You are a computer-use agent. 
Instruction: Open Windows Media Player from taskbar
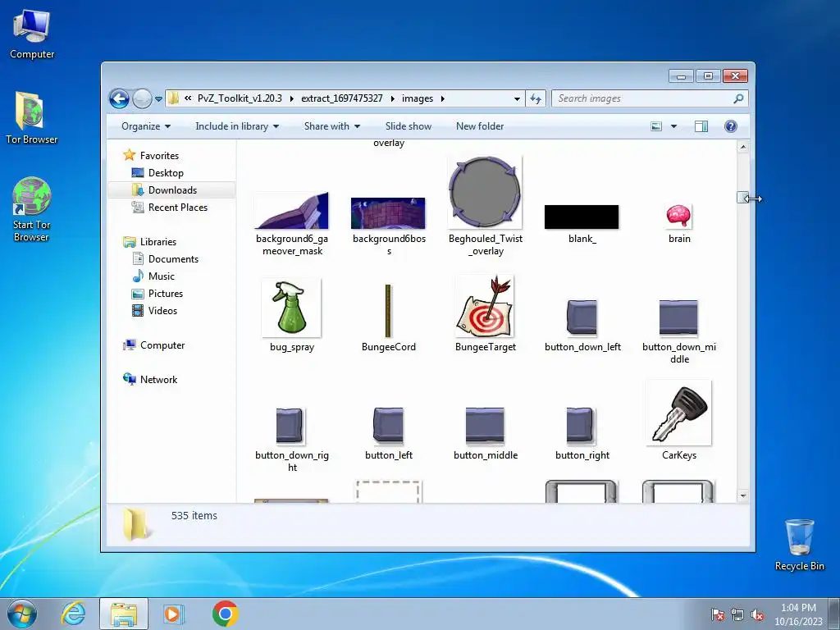click(x=172, y=614)
